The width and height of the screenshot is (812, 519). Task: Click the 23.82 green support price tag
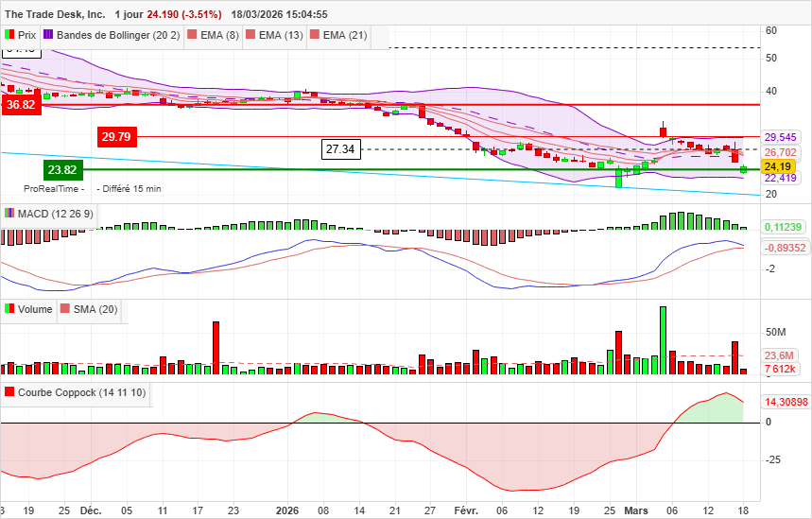(62, 170)
